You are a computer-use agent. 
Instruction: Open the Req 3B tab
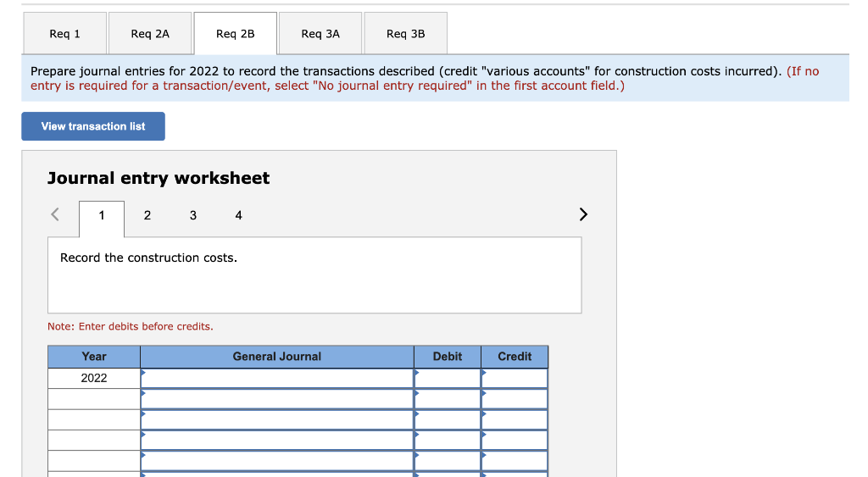click(406, 34)
